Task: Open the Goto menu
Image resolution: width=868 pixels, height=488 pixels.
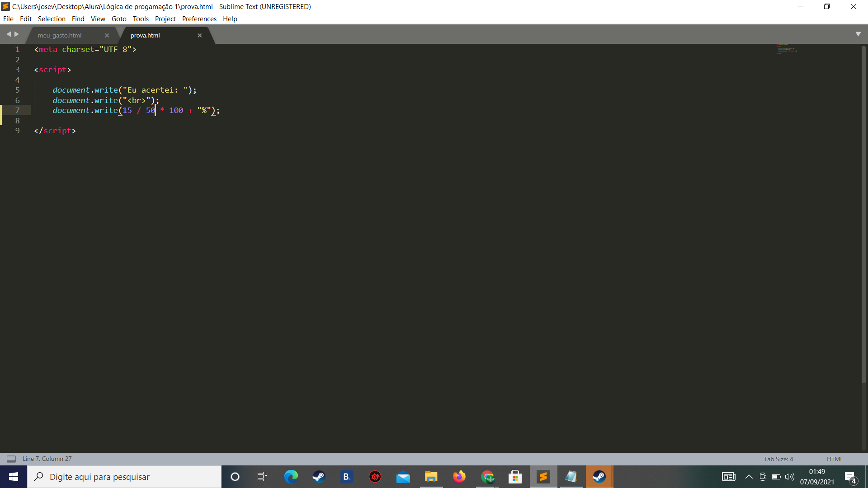Action: tap(119, 19)
